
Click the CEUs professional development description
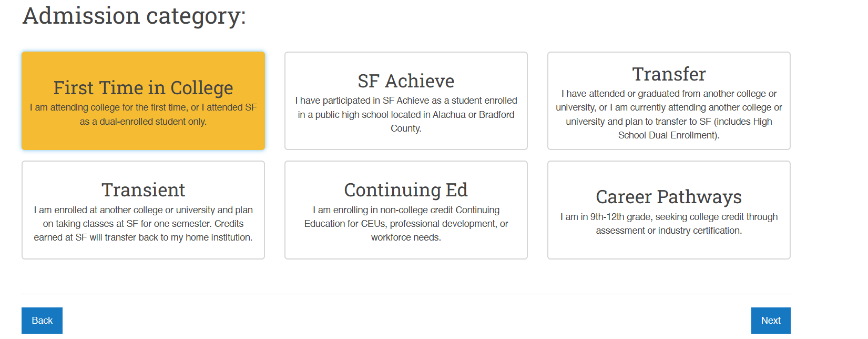coord(406,224)
